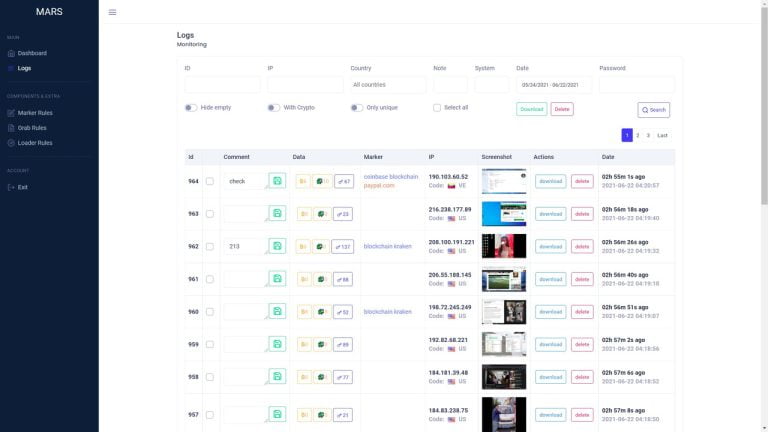Open green data badge in row 964
This screenshot has height=432, width=768.
pyautogui.click(x=322, y=181)
